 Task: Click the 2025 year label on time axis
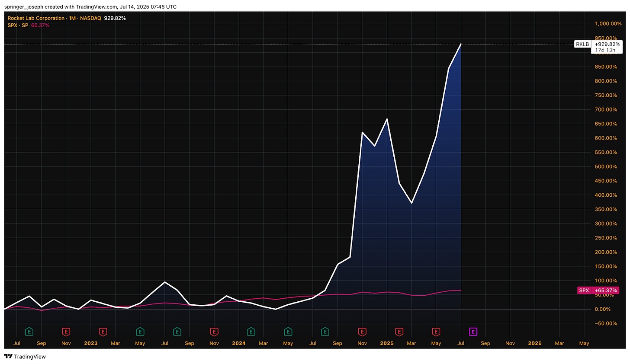[x=387, y=343]
